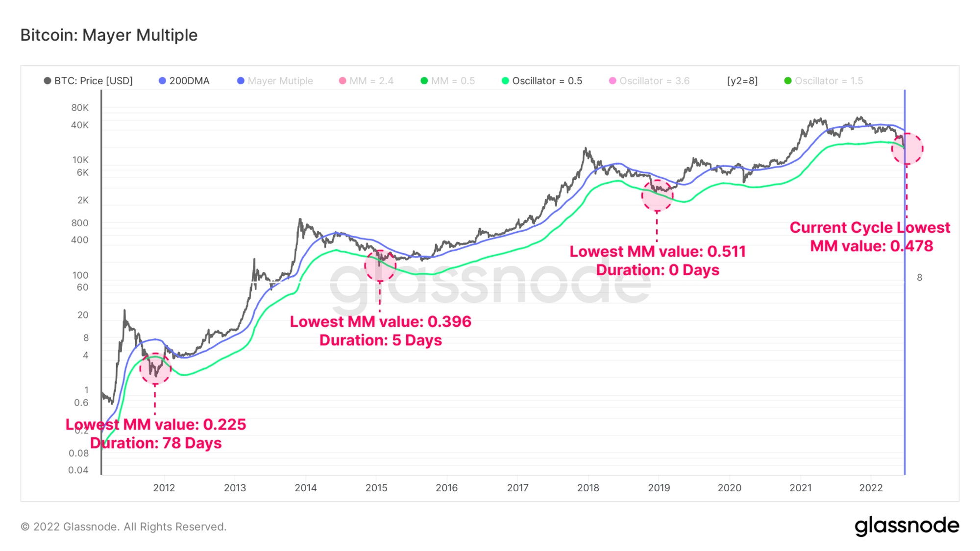Click the right-axis value 8

919,278
